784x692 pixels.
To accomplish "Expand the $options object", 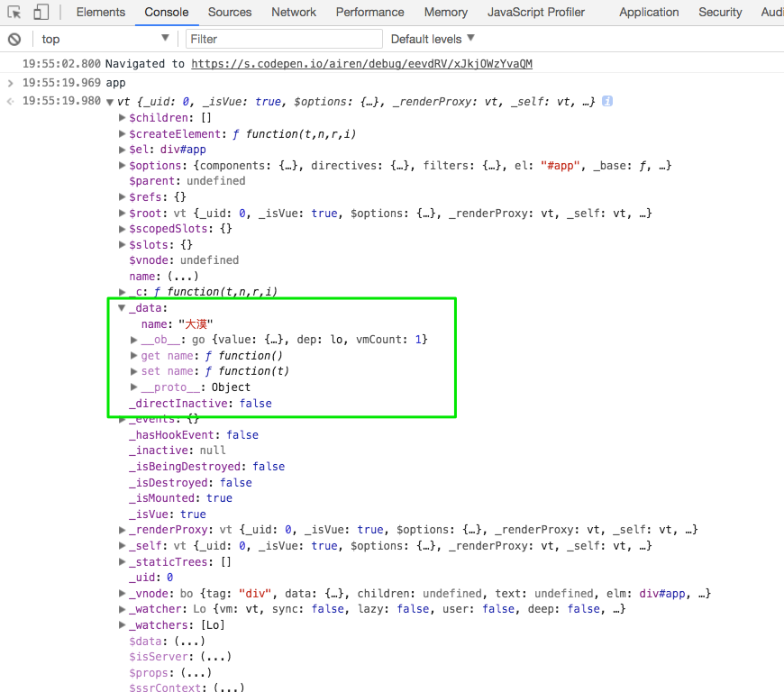I will 122,165.
